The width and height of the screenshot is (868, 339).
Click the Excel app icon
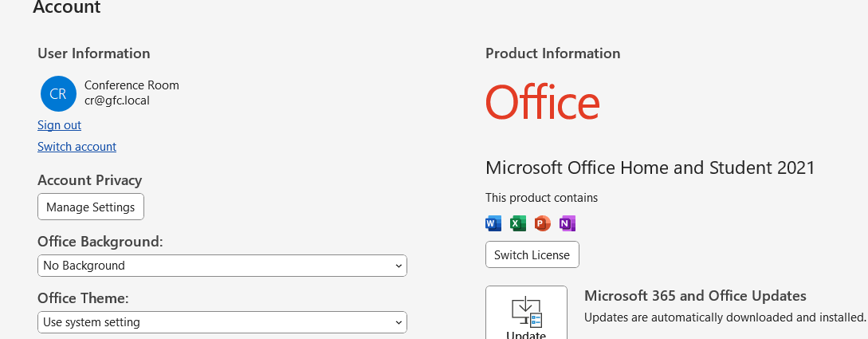pos(518,223)
